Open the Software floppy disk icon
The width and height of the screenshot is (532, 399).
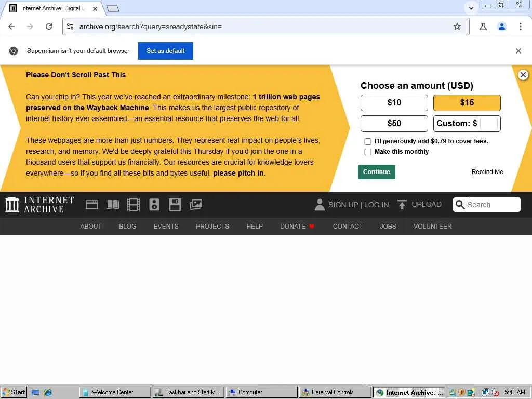(175, 205)
